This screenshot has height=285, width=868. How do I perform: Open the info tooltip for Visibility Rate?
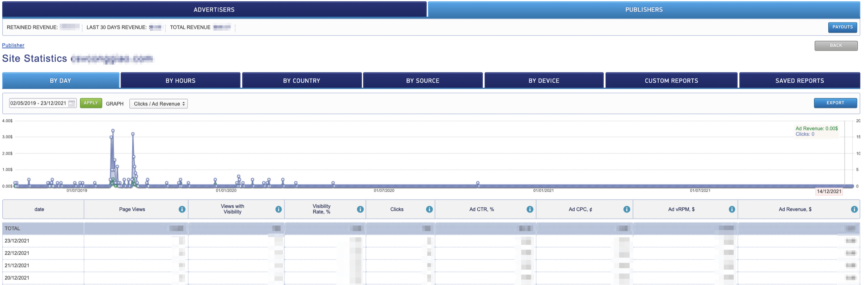click(x=360, y=209)
